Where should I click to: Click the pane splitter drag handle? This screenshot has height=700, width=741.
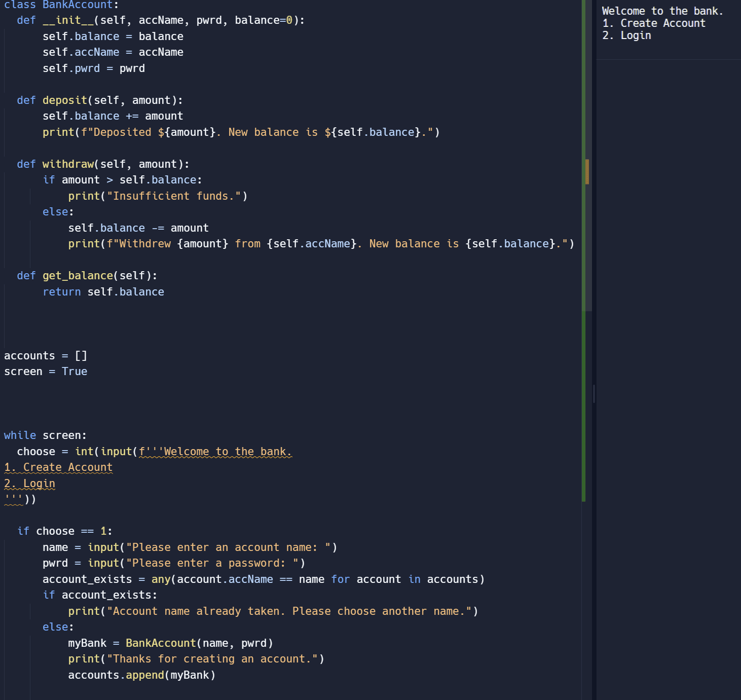click(x=594, y=393)
